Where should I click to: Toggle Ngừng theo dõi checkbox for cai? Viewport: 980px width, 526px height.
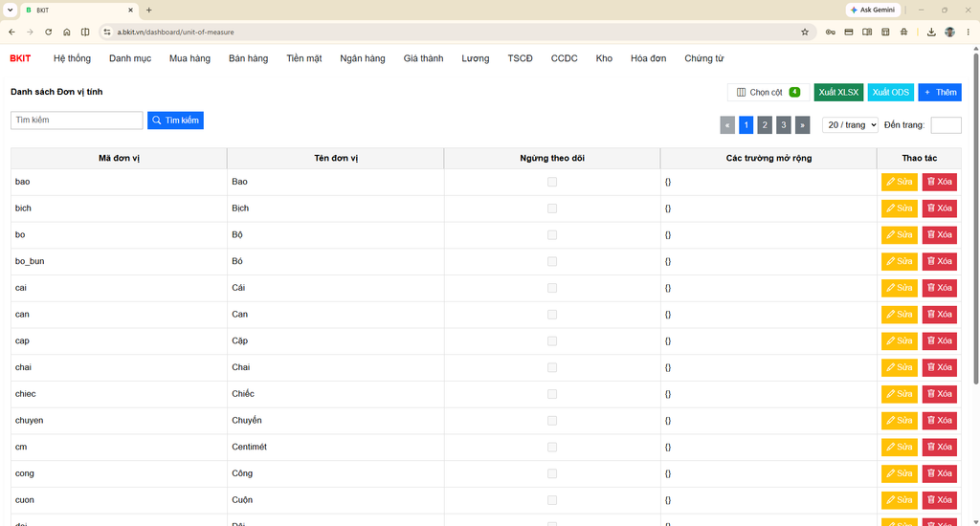552,288
